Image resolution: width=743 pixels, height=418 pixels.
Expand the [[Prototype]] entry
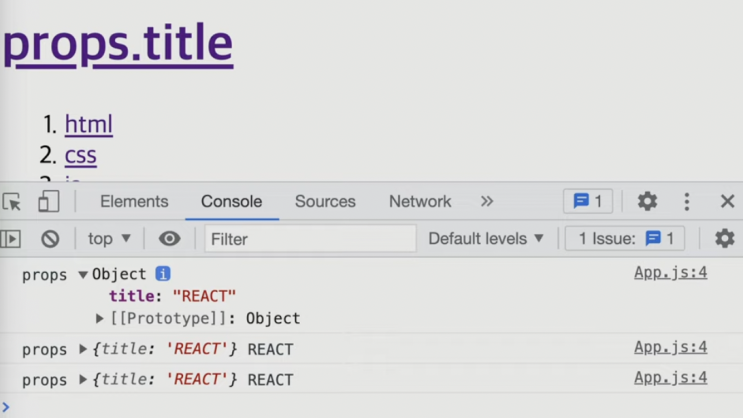point(100,319)
